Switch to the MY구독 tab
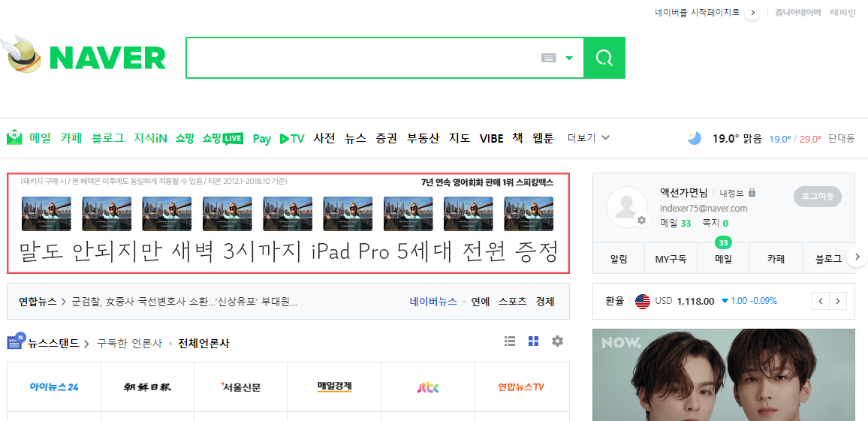Screen dimensions: 868x421 click(671, 258)
